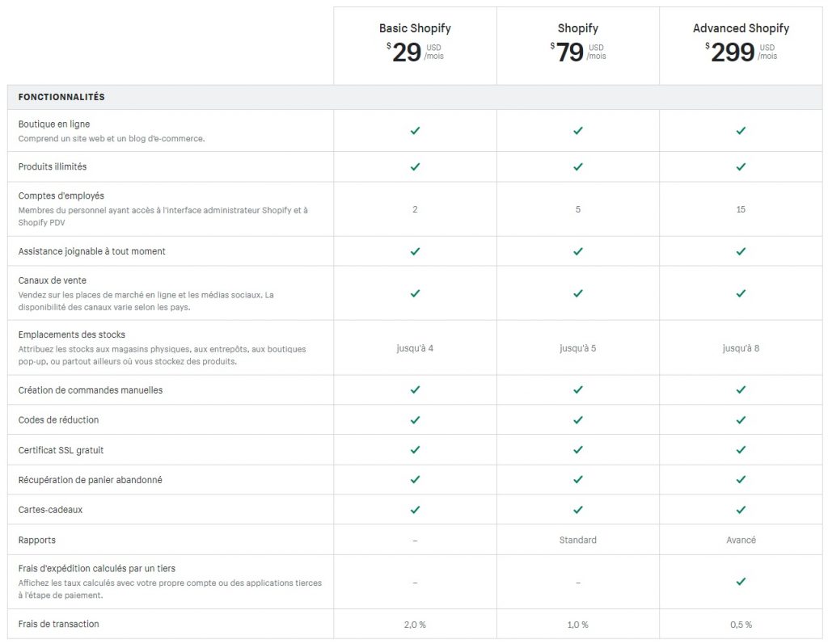Viewport: 828px width, 644px height.
Task: Click Cartes-cadeaux checkmark under Basic Shopify
Action: [415, 510]
